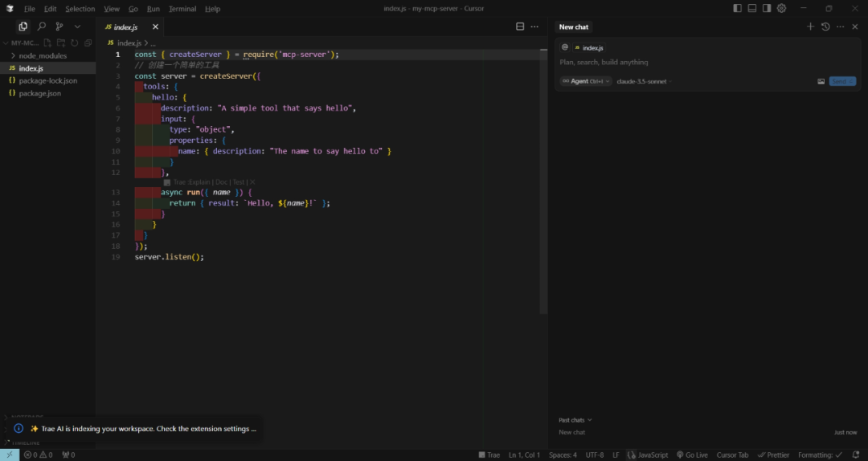Focus the 'Plan, search, build anything' input
This screenshot has height=461, width=868.
(x=707, y=63)
